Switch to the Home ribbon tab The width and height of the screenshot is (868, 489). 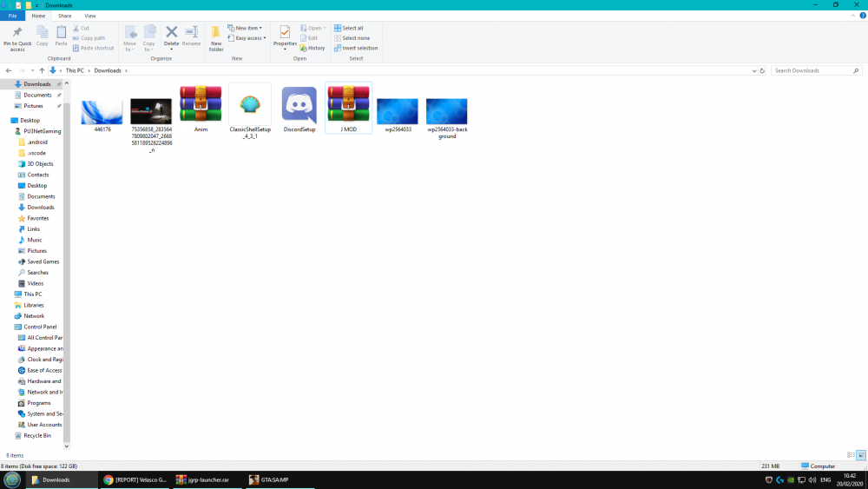(38, 16)
